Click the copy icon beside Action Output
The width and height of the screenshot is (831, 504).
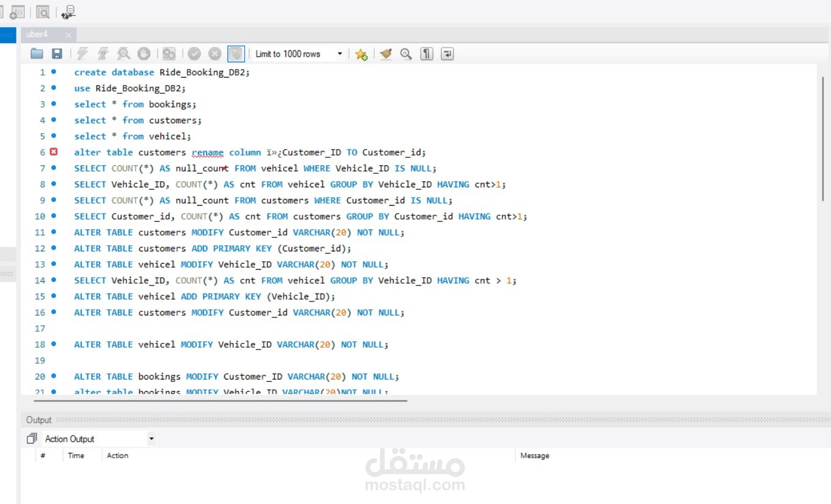pos(32,438)
